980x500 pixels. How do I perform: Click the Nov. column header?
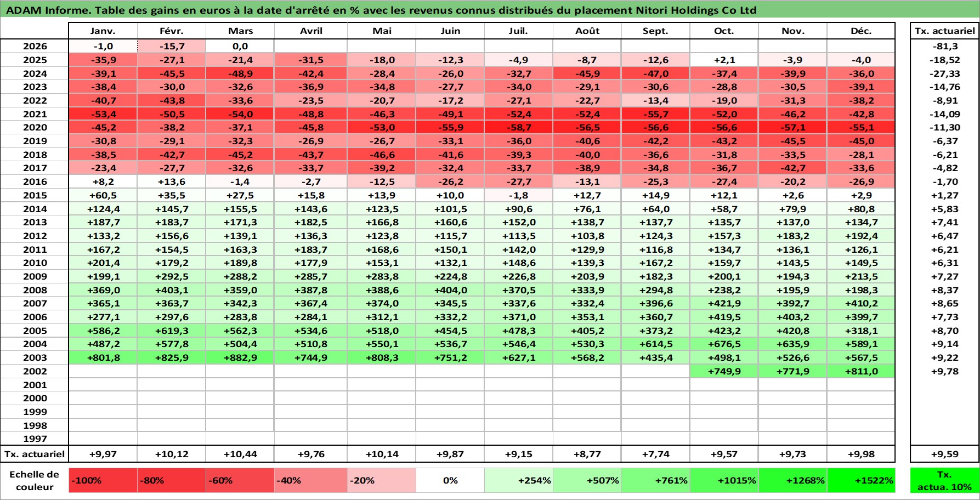click(x=793, y=31)
